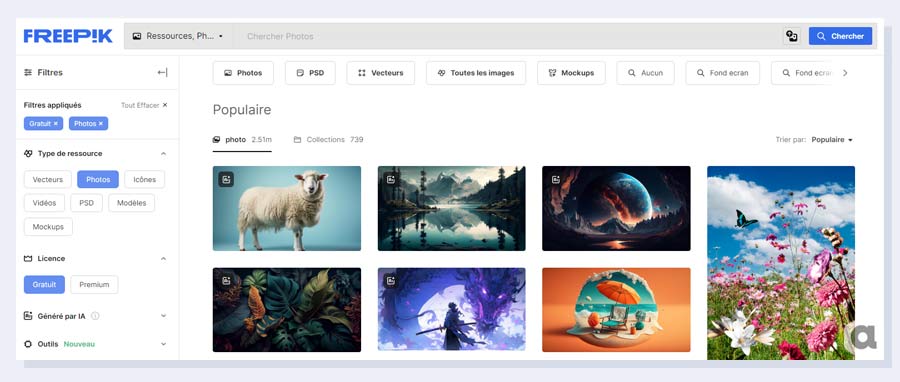The image size is (900, 382).
Task: Click the AI icon on dragon samurai image
Action: pos(391,280)
